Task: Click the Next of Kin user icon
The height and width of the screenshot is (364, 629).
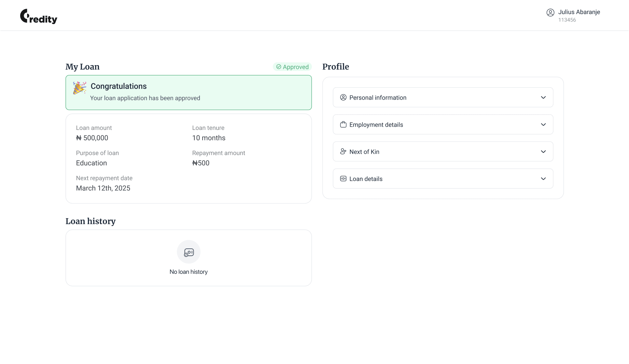Action: tap(343, 151)
